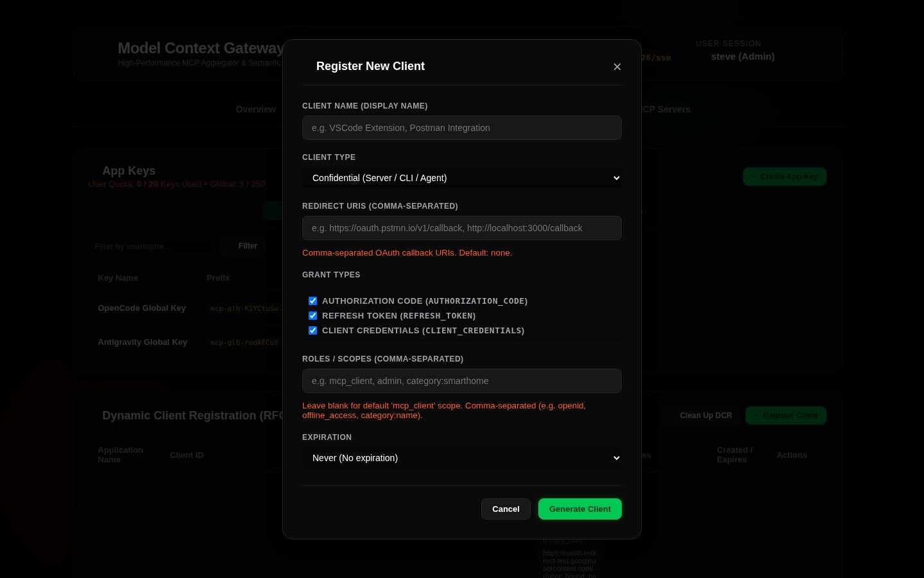Open the Client Type dropdown
This screenshot has height=578, width=924.
pyautogui.click(x=462, y=178)
